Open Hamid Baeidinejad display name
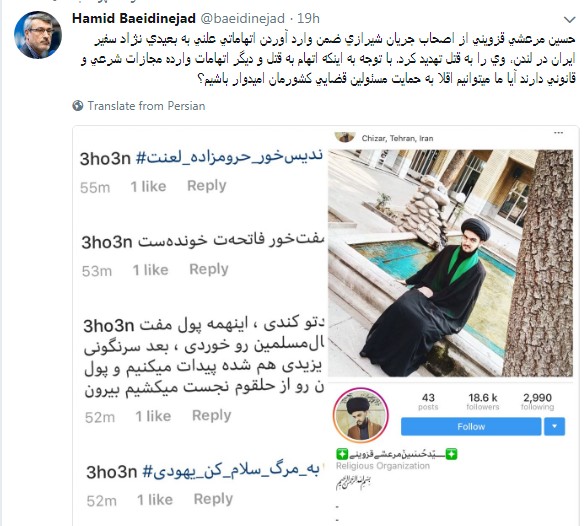Viewport: 588px width, 526px height. pos(134,18)
